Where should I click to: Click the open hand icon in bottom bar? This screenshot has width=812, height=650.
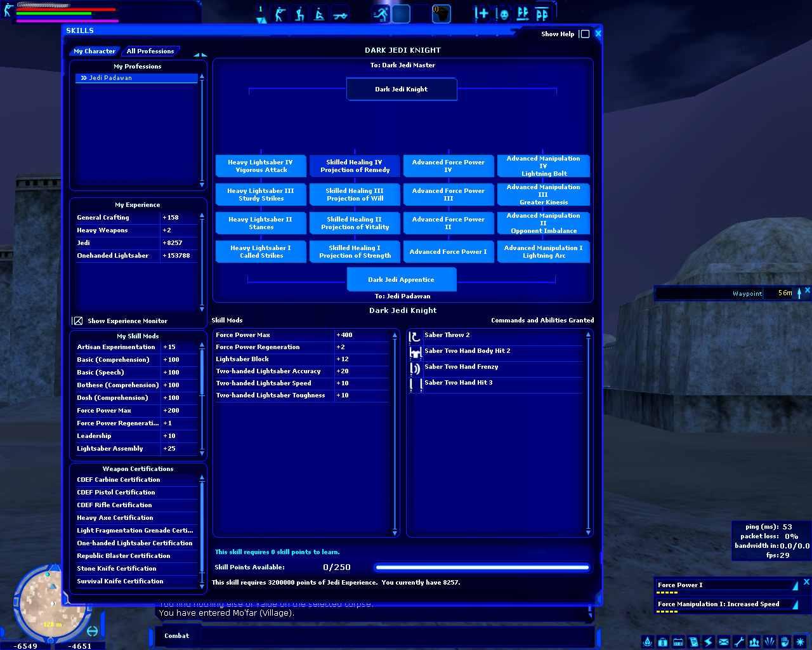[785, 642]
